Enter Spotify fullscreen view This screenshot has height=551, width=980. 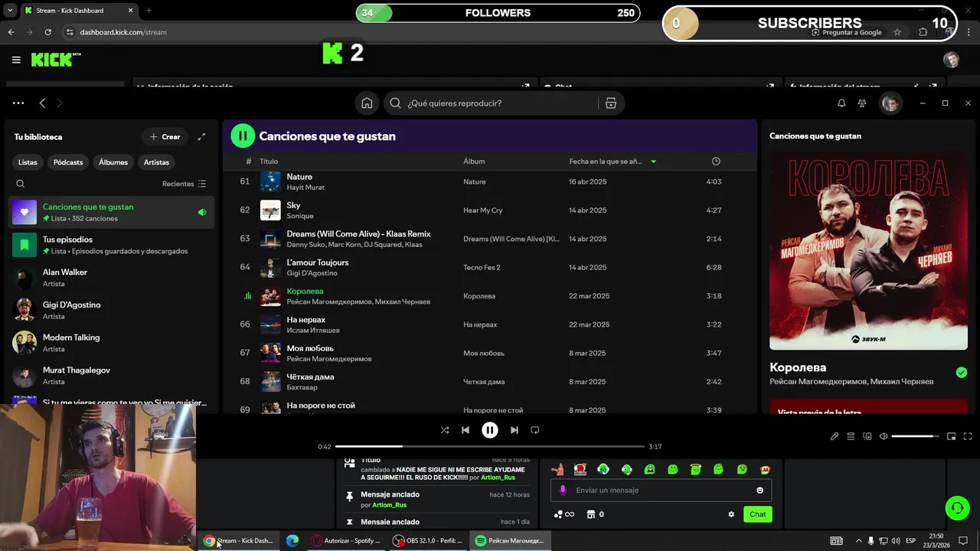click(x=968, y=436)
